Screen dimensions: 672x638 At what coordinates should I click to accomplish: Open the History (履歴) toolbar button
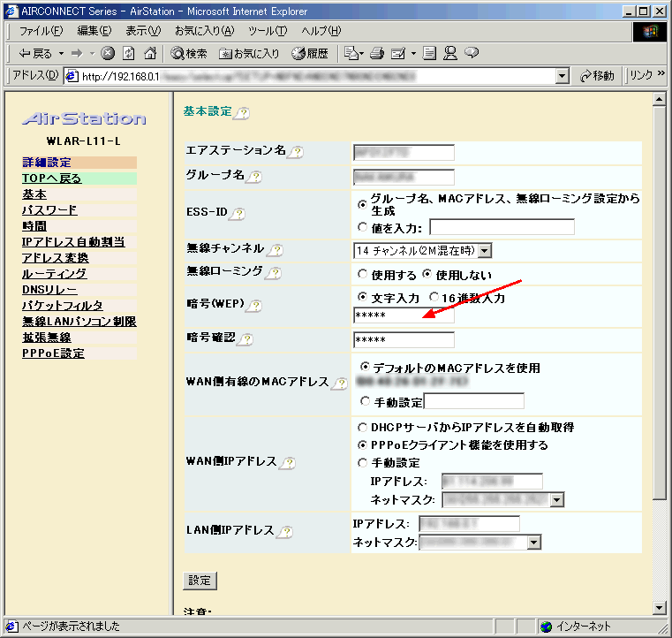click(x=310, y=53)
